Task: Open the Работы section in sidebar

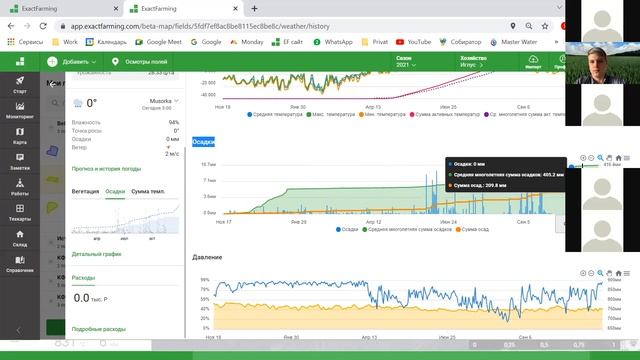Action: click(20, 187)
